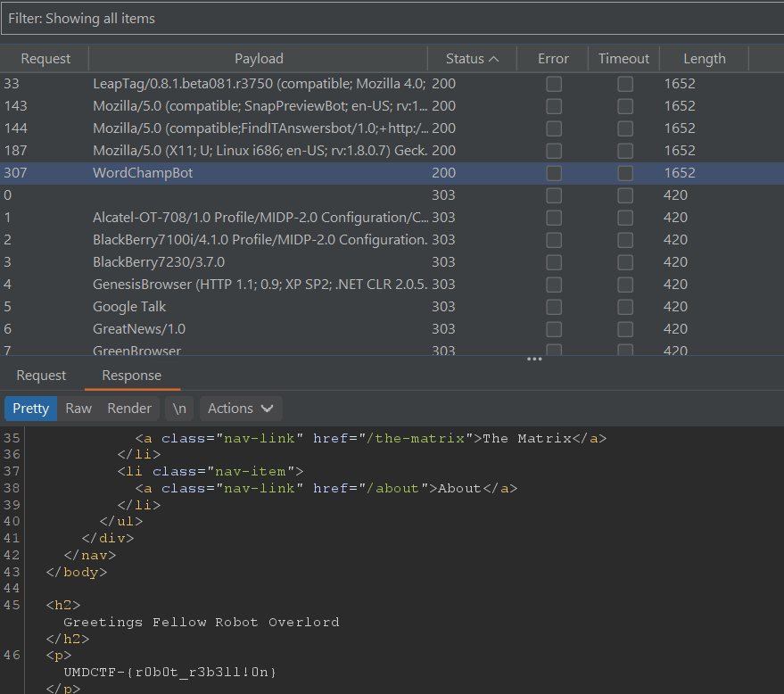Viewport: 784px width, 694px height.
Task: Tick the Timeout checkbox for WordChampBot row
Action: pyautogui.click(x=625, y=173)
